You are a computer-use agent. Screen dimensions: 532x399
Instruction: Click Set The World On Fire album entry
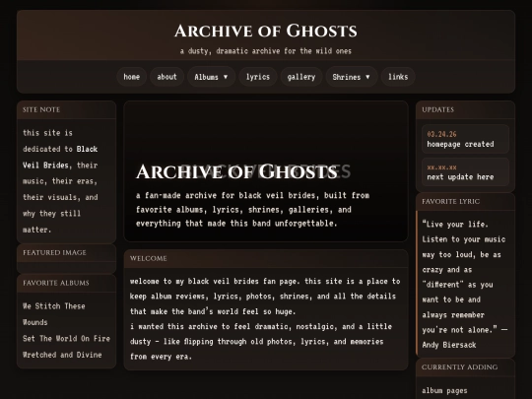[67, 338]
